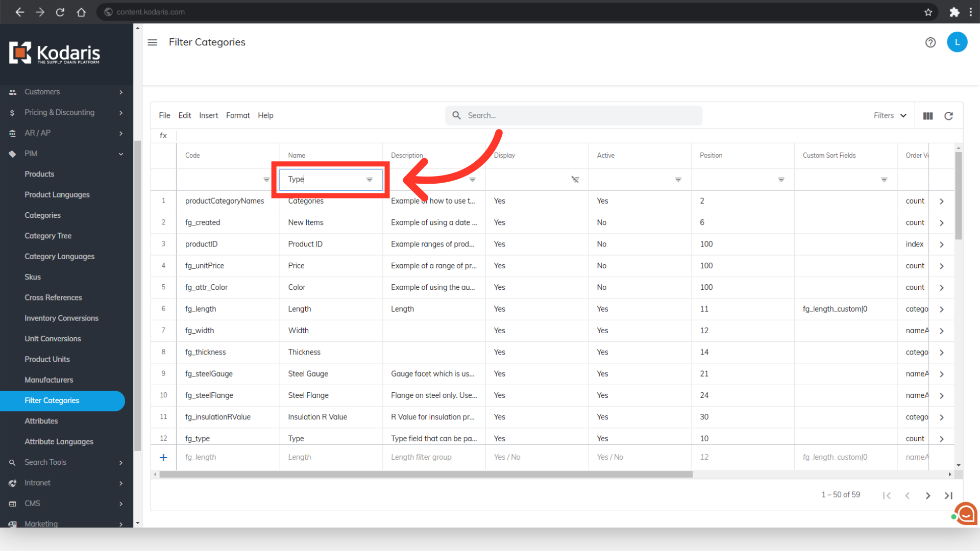Viewport: 980px width, 551px height.
Task: Toggle the Display column filter icon
Action: [x=575, y=180]
